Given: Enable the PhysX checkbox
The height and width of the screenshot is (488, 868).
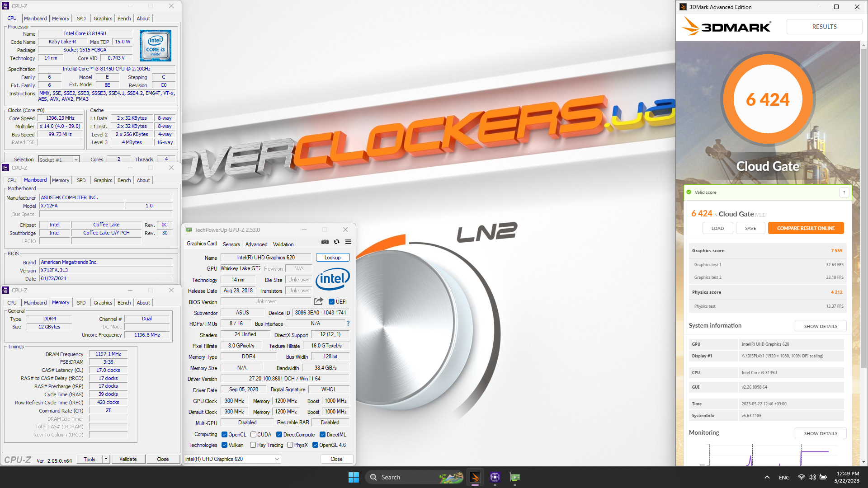Looking at the screenshot, I should click(290, 445).
